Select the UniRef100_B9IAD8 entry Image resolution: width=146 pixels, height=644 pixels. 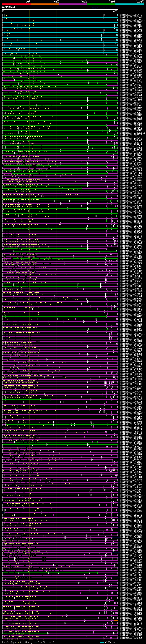tap(131, 63)
